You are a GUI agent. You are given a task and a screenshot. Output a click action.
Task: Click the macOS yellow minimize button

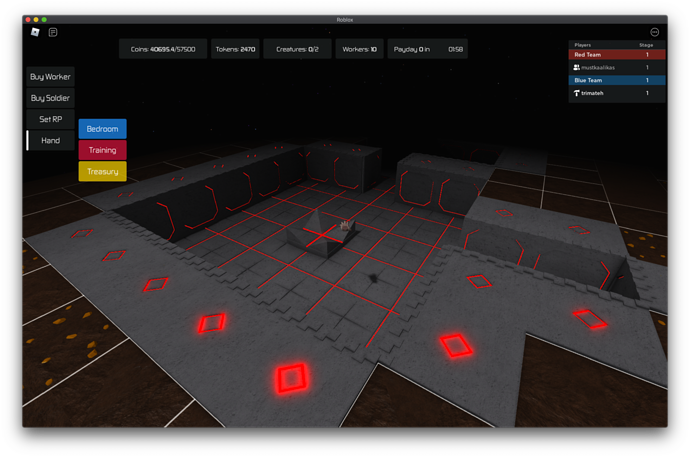point(36,19)
